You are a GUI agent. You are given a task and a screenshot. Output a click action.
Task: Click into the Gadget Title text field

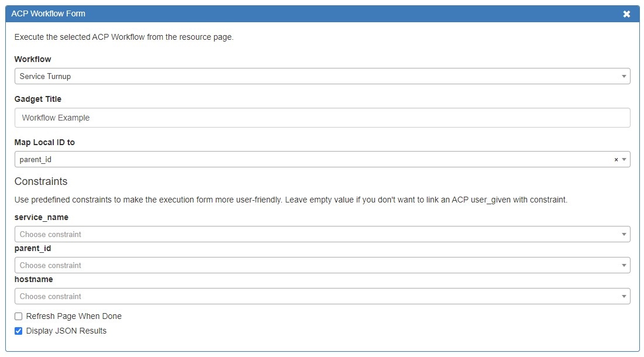click(322, 118)
